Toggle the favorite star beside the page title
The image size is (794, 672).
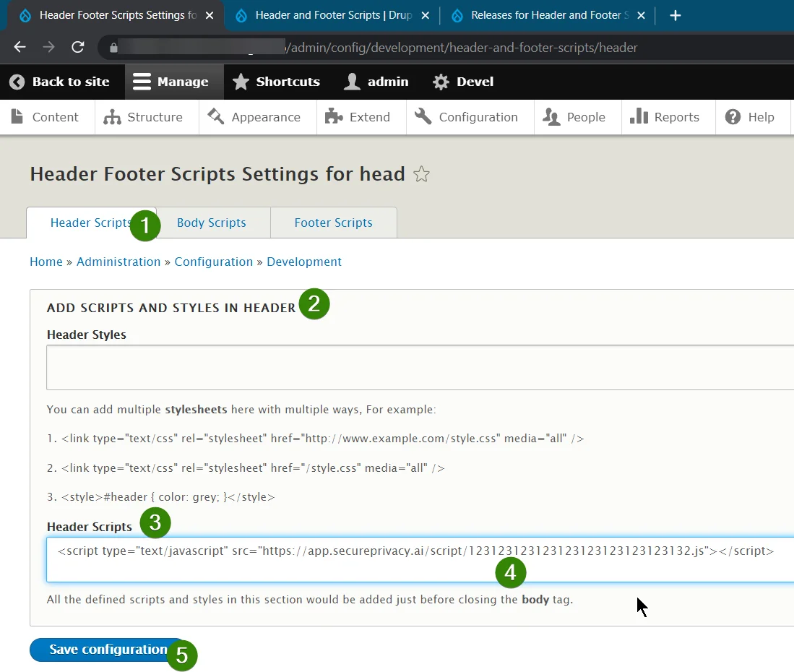tap(421, 173)
